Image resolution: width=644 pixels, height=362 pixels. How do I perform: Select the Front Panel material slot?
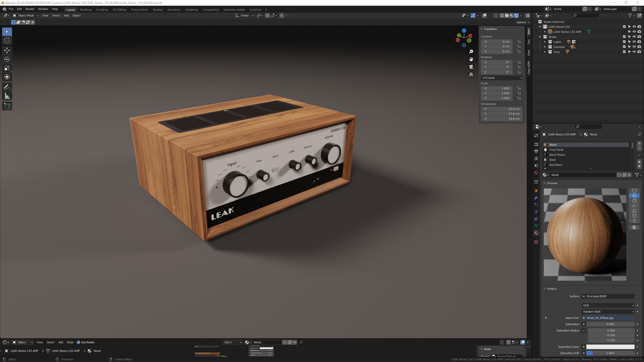tap(586, 150)
